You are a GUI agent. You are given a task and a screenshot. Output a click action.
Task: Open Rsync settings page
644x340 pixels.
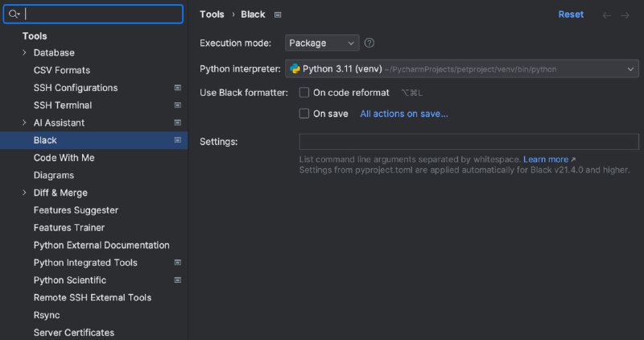point(47,315)
